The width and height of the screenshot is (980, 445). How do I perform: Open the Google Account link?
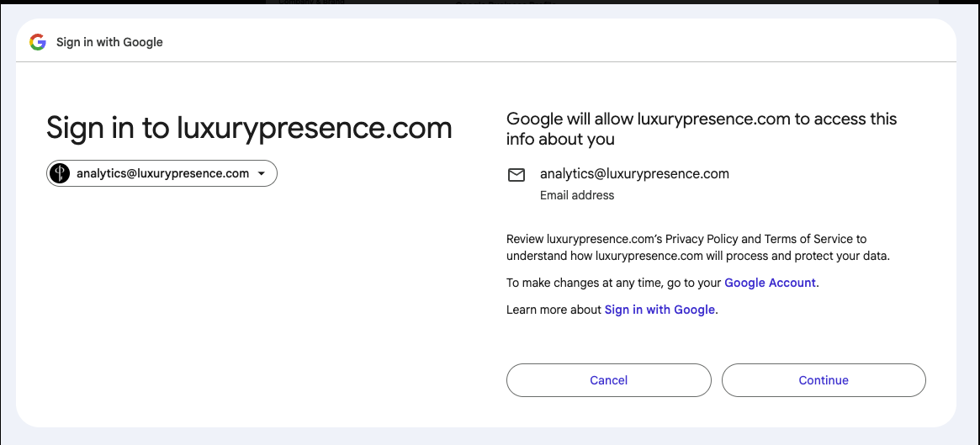(x=770, y=283)
